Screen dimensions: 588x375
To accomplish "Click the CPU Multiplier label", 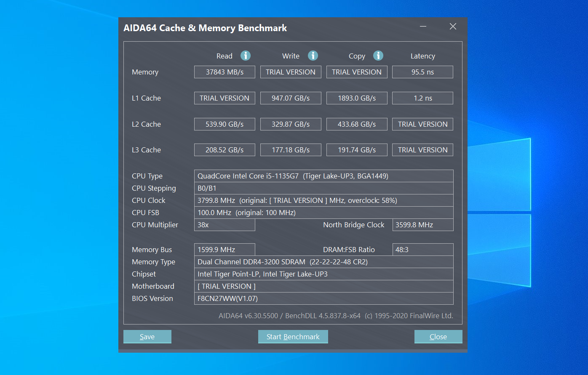I will click(155, 225).
